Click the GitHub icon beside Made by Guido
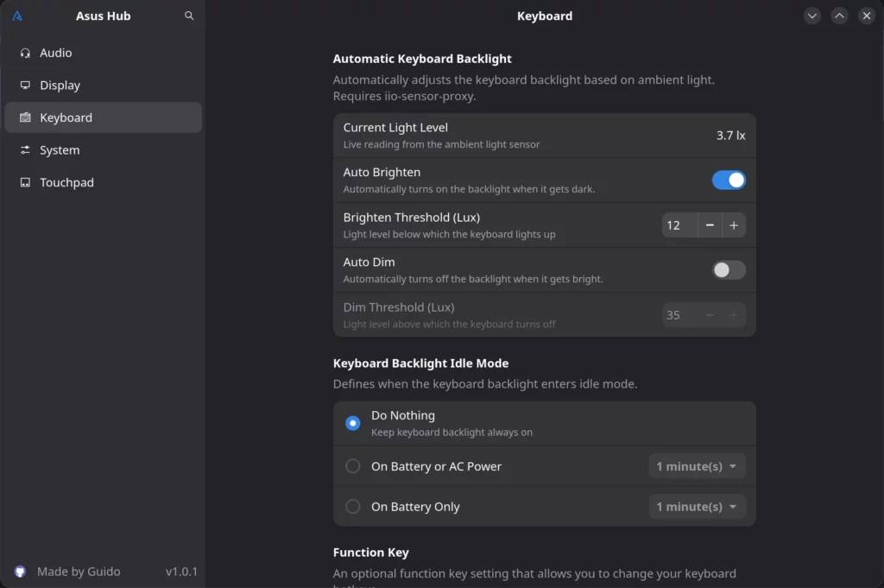 click(x=21, y=572)
